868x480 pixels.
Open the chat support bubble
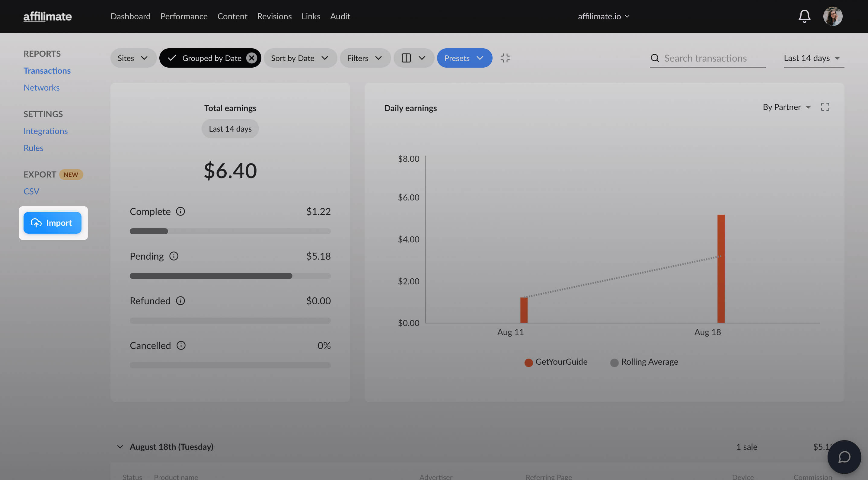(x=844, y=457)
